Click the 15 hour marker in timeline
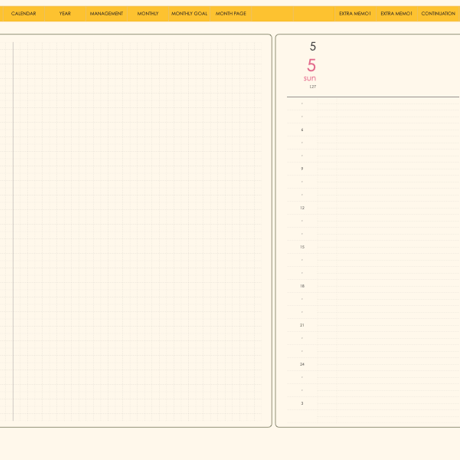This screenshot has width=460, height=460. tap(302, 247)
